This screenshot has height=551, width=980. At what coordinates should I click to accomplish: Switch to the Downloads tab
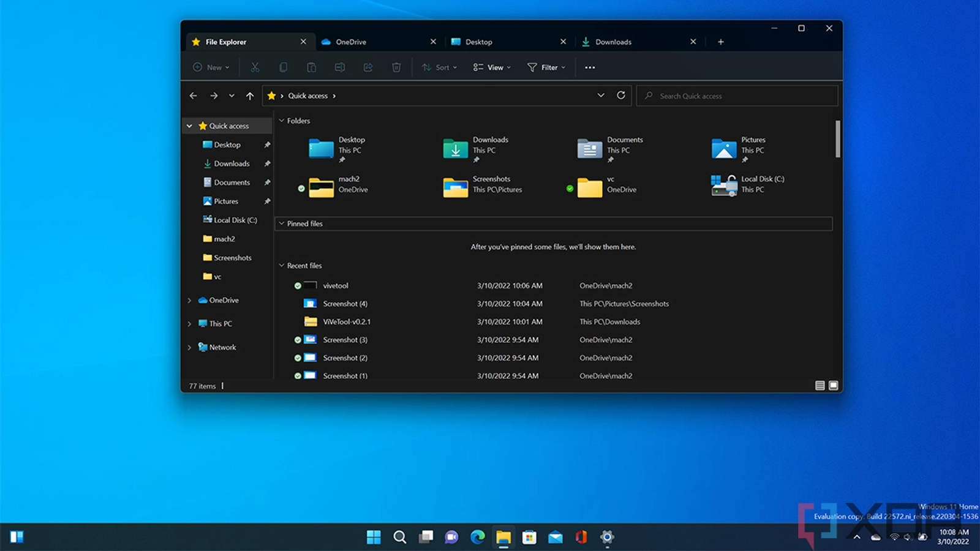pyautogui.click(x=613, y=42)
